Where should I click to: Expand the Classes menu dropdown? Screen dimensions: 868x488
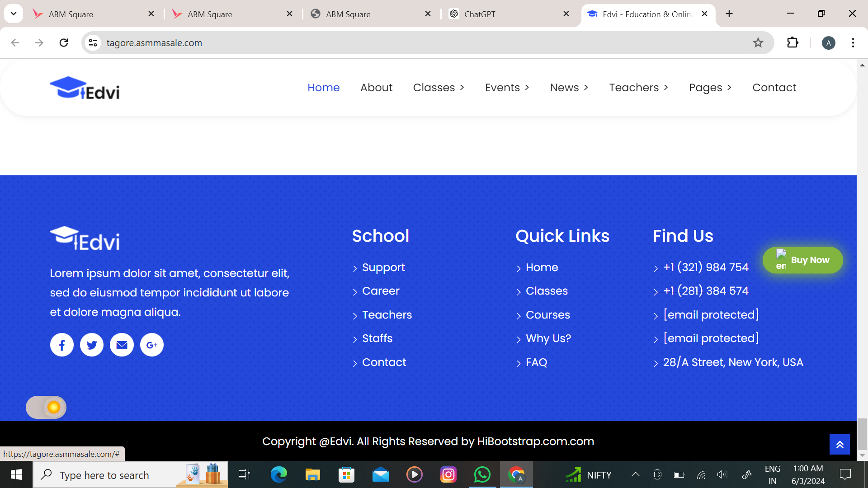coord(439,88)
